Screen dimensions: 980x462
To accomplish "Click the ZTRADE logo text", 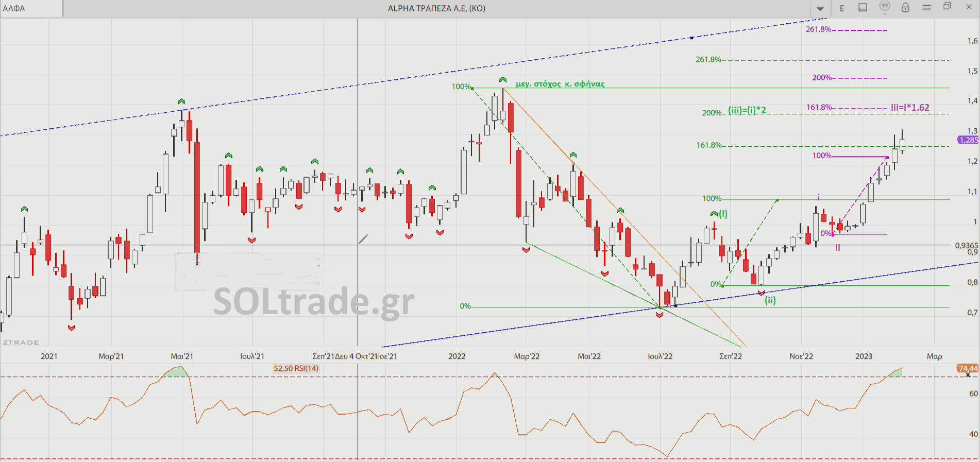I will [x=21, y=343].
